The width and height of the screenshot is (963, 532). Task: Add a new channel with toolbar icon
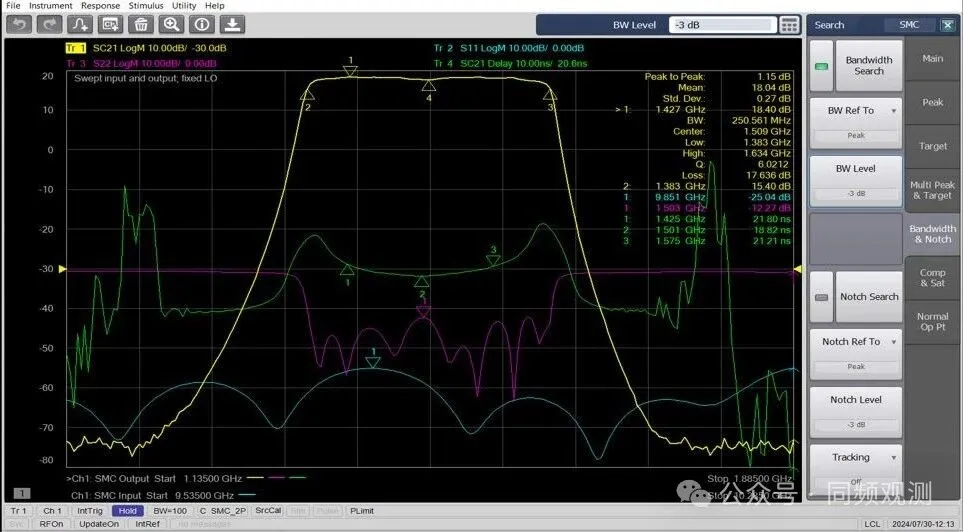click(x=111, y=25)
